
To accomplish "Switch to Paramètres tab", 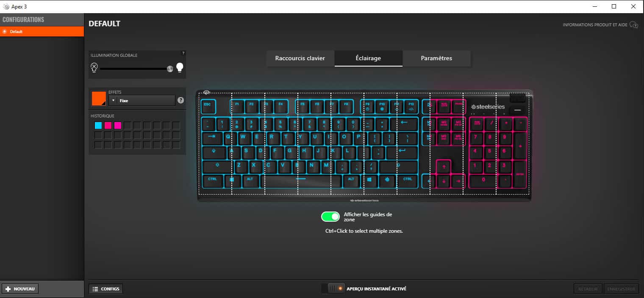I will point(436,58).
